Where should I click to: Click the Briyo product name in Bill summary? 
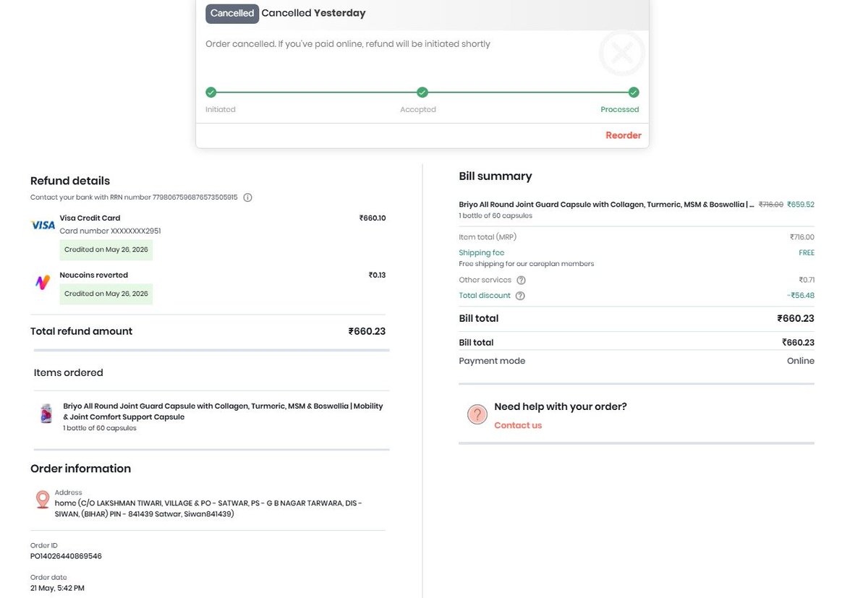pos(606,205)
